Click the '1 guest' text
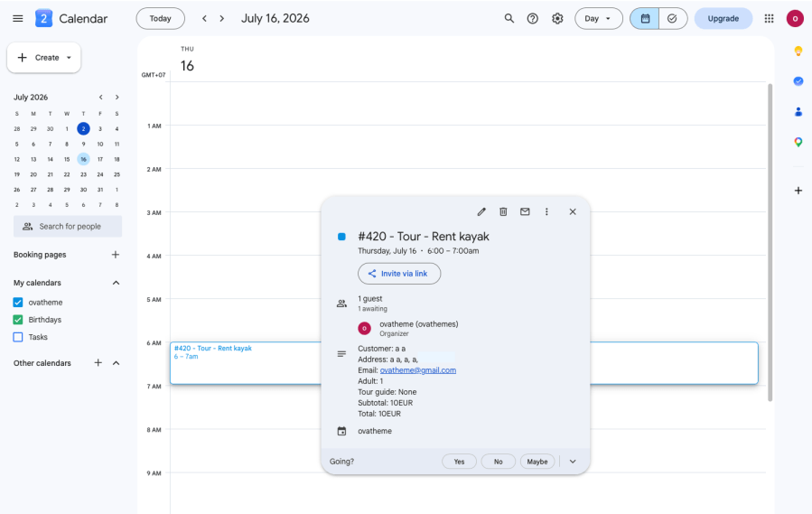The height and width of the screenshot is (514, 812). [x=370, y=298]
